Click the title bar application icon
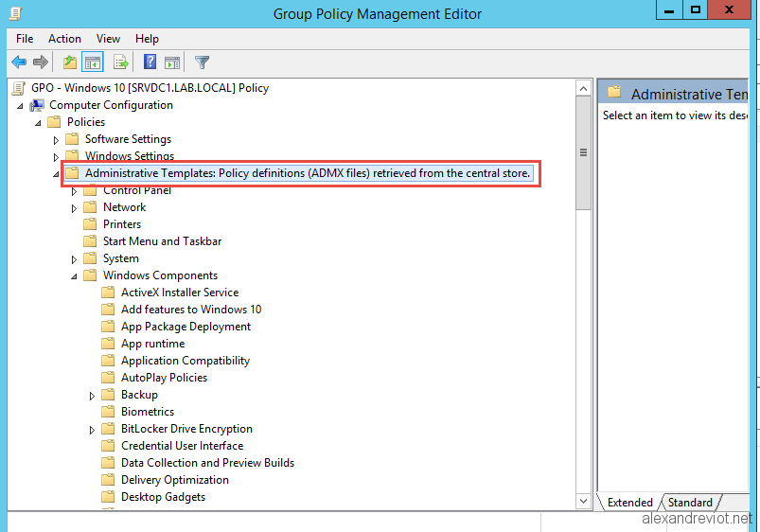This screenshot has width=760, height=532. pyautogui.click(x=15, y=13)
